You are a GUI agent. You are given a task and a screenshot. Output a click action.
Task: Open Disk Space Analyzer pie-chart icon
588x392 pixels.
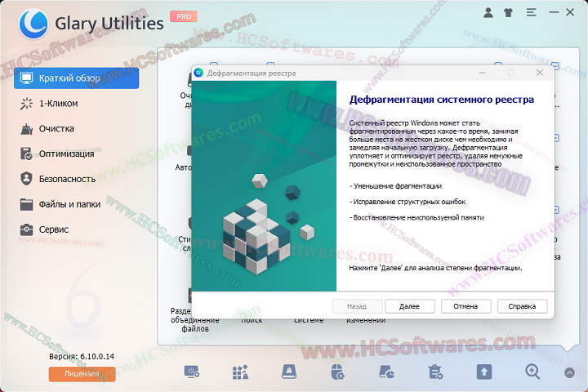click(x=386, y=372)
